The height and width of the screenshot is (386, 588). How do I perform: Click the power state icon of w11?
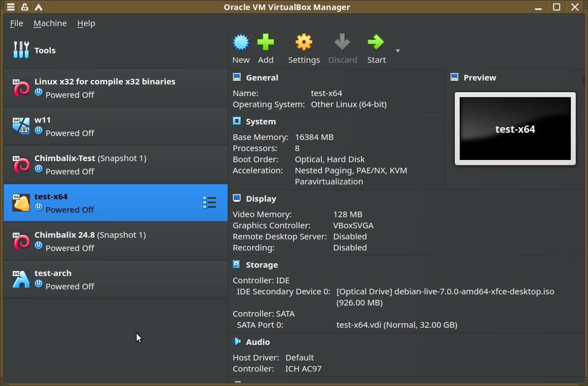click(39, 131)
